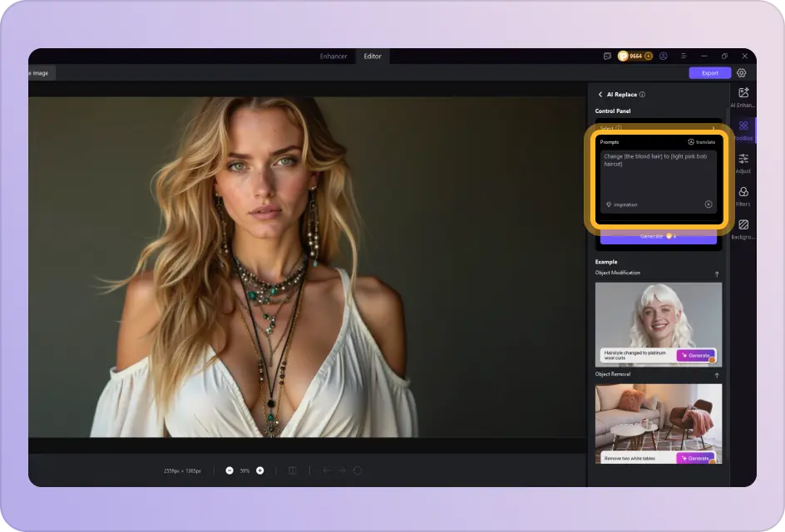This screenshot has height=532, width=785.
Task: Select the Background tool icon
Action: [x=743, y=224]
